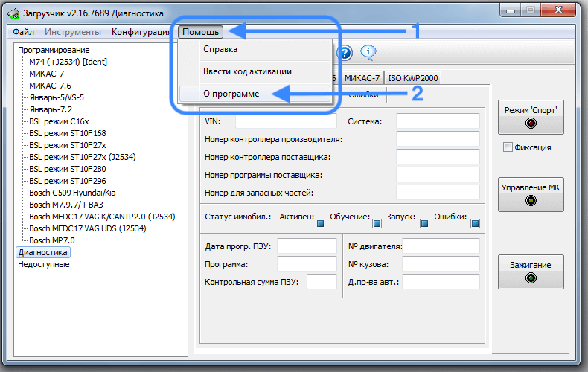This screenshot has width=588, height=372.
Task: Toggle the Зажигание button
Action: pos(531,272)
